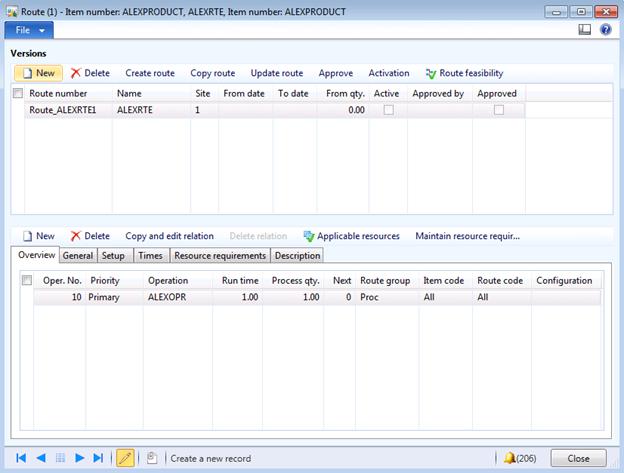Open the Description tab
Screen dimensions: 624x473
coord(297,255)
